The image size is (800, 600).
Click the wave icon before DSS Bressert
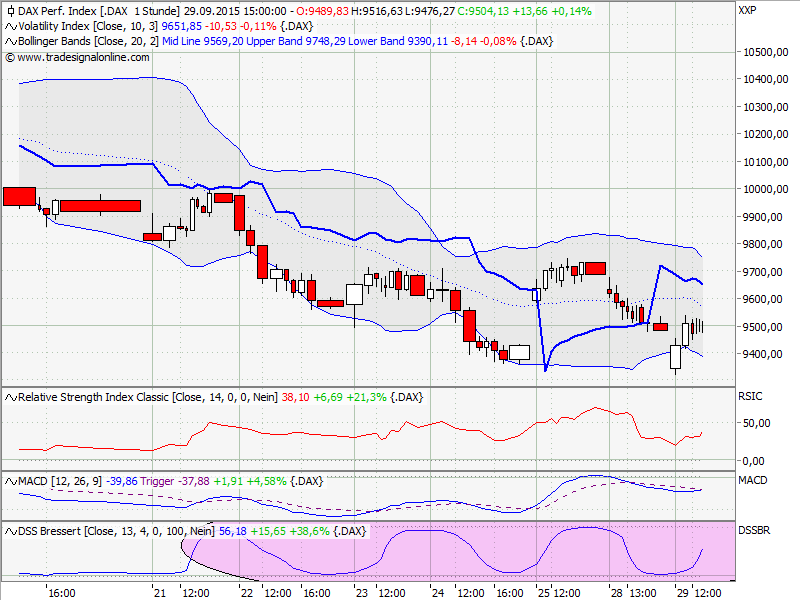point(9,531)
